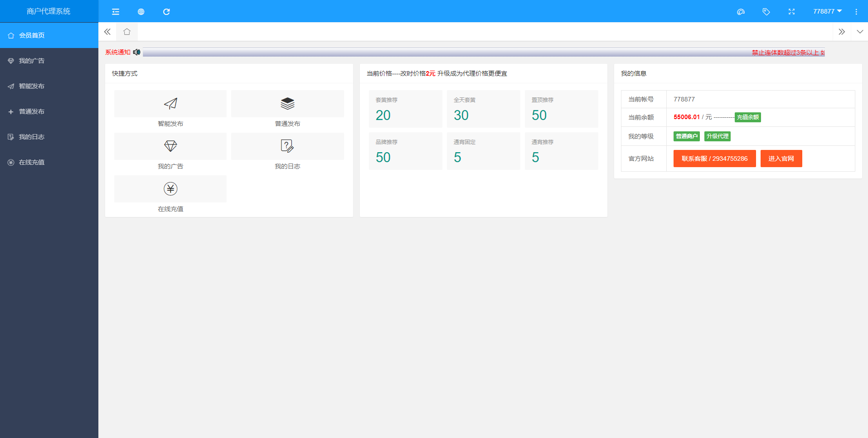Toggle fullscreen mode icon
The image size is (868, 438).
click(x=791, y=12)
